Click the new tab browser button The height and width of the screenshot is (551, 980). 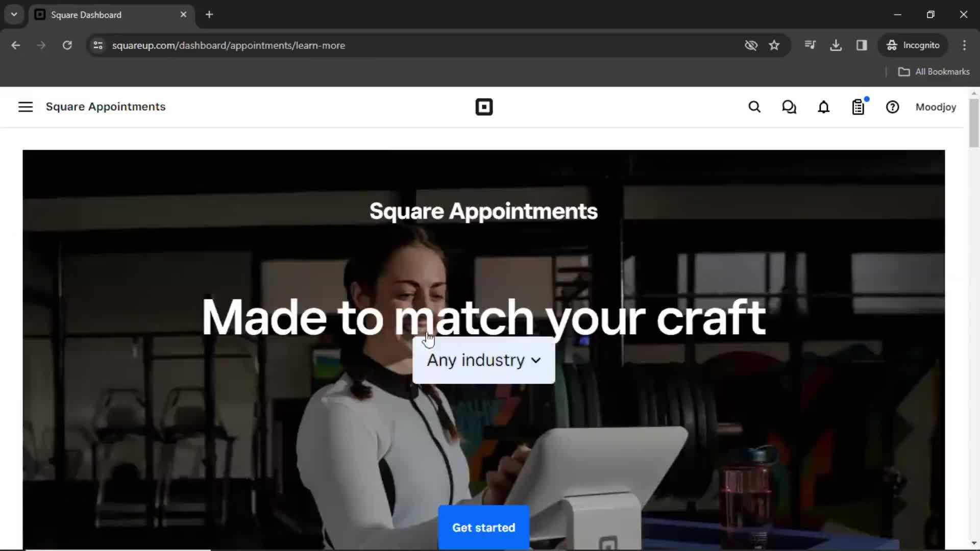pos(209,14)
